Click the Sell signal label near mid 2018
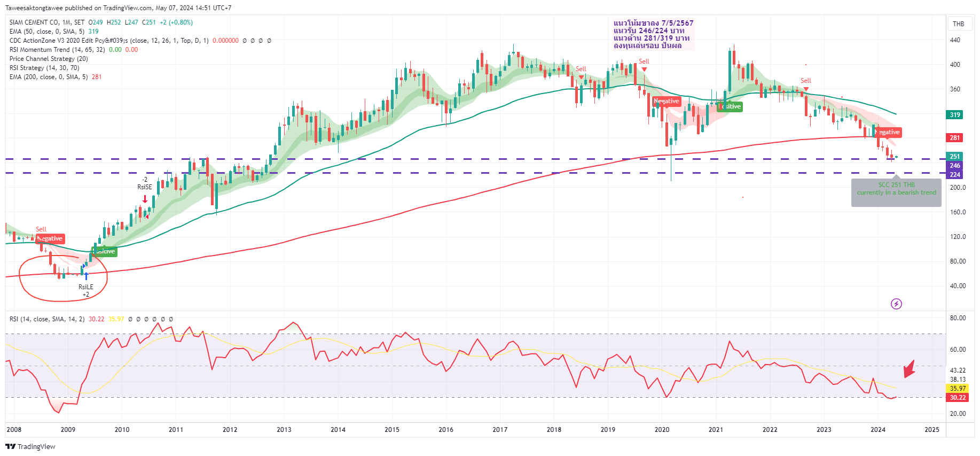980x456 pixels. 581,69
